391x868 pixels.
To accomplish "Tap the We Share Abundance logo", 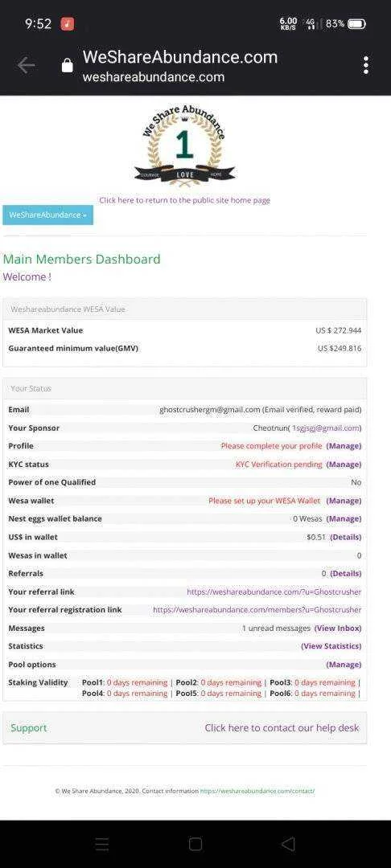I will tap(184, 145).
